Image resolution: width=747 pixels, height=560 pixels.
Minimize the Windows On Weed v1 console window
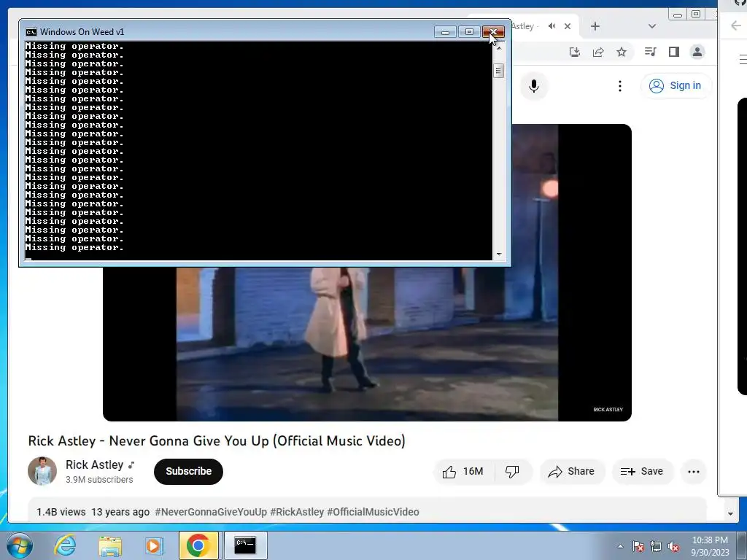point(445,32)
